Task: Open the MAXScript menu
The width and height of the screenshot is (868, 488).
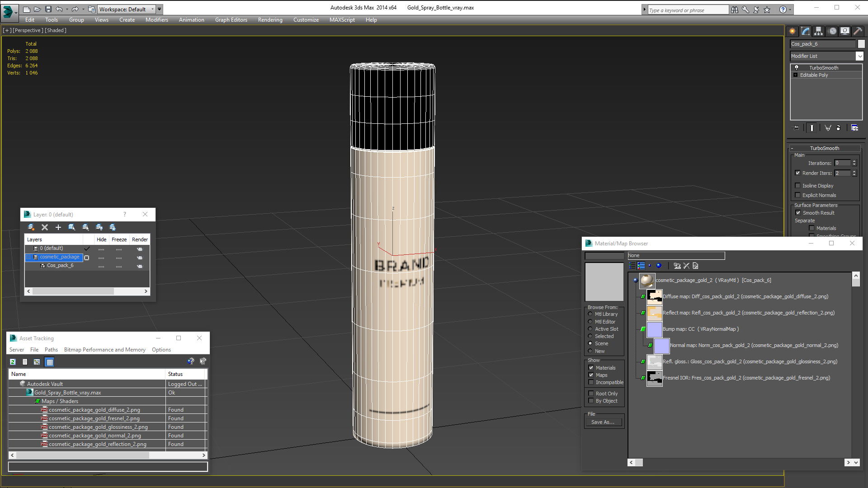Action: [342, 20]
